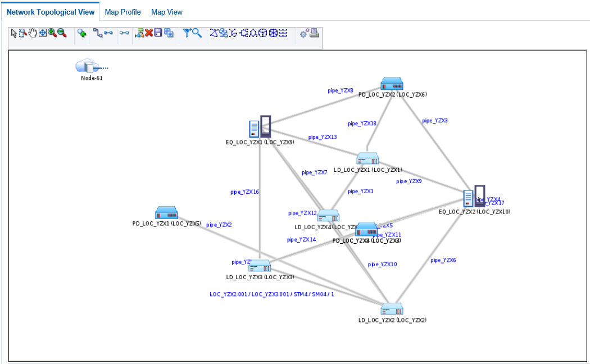Open the gears settings icon
The image size is (590, 364).
coord(304,34)
